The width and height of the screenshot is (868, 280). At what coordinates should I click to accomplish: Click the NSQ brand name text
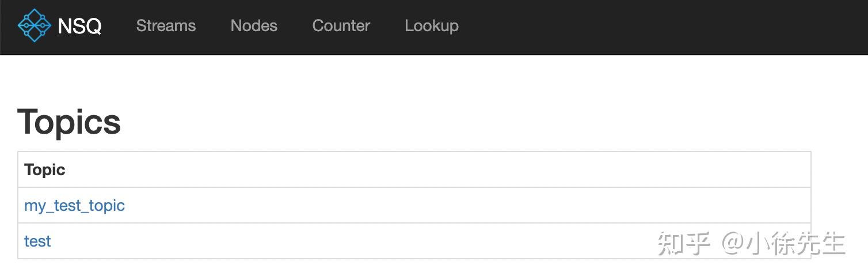(79, 26)
